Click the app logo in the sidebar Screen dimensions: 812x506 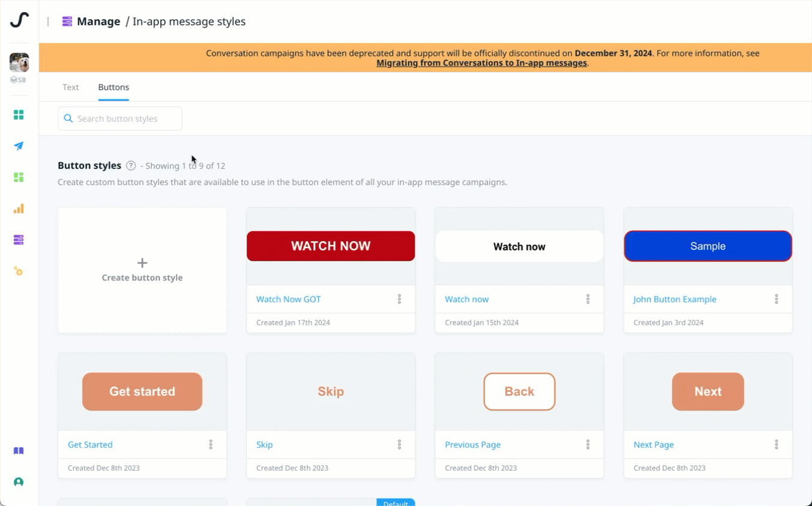(19, 20)
